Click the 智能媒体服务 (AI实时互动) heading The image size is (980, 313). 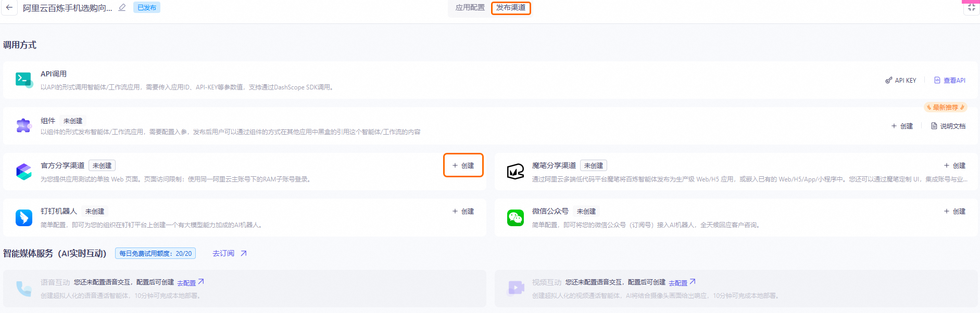click(x=55, y=254)
